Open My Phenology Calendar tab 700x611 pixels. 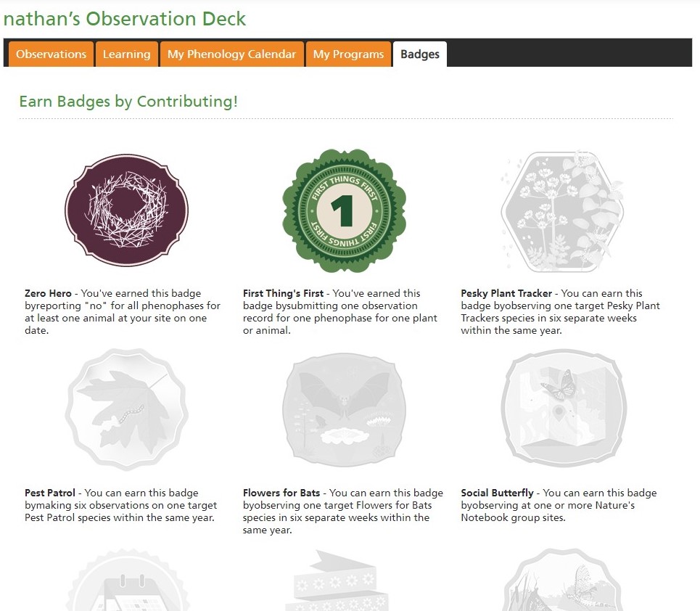[231, 54]
